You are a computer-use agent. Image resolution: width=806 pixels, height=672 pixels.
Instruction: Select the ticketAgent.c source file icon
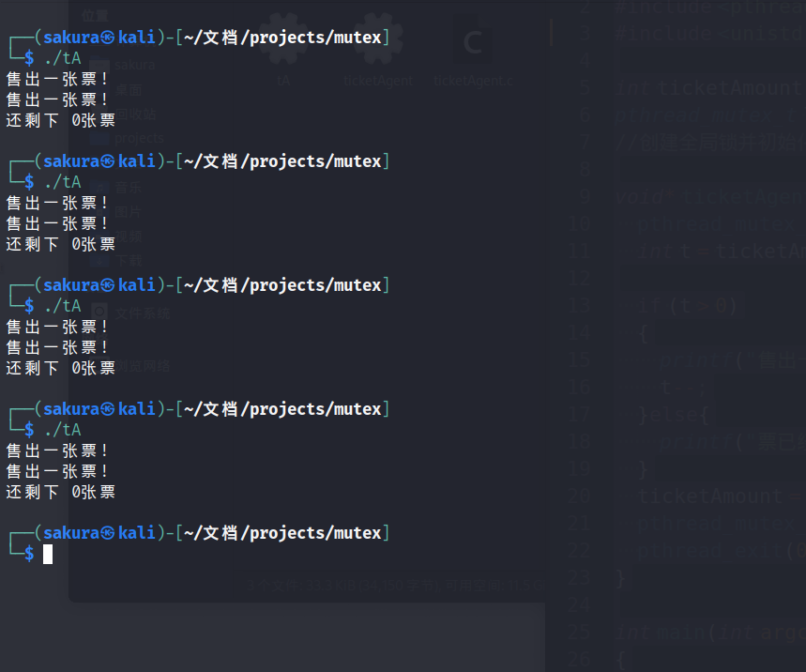[x=473, y=49]
